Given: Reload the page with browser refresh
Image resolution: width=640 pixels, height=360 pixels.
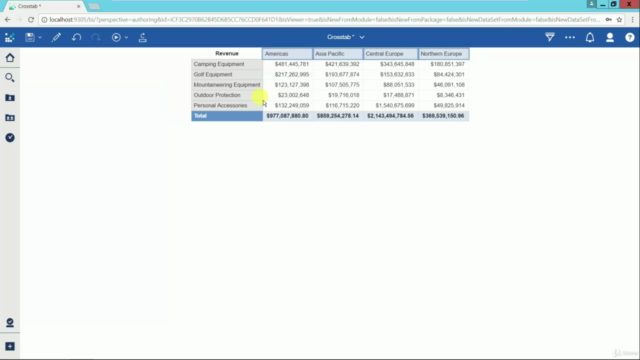Looking at the screenshot, I should 31,20.
